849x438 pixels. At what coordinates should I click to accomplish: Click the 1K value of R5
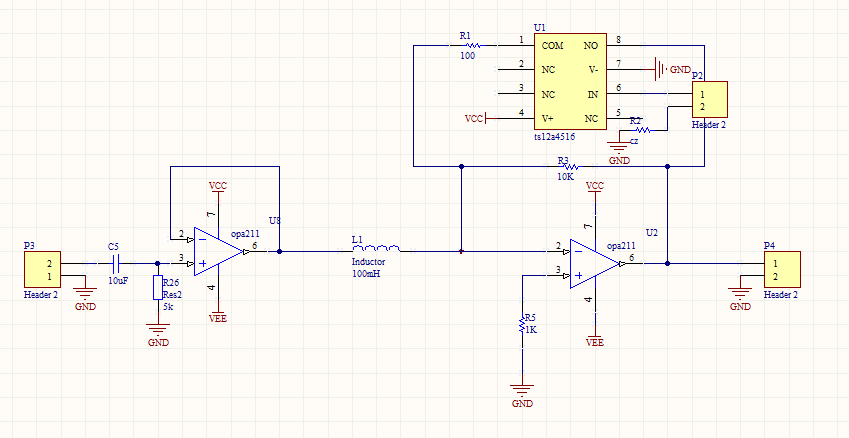pyautogui.click(x=531, y=330)
